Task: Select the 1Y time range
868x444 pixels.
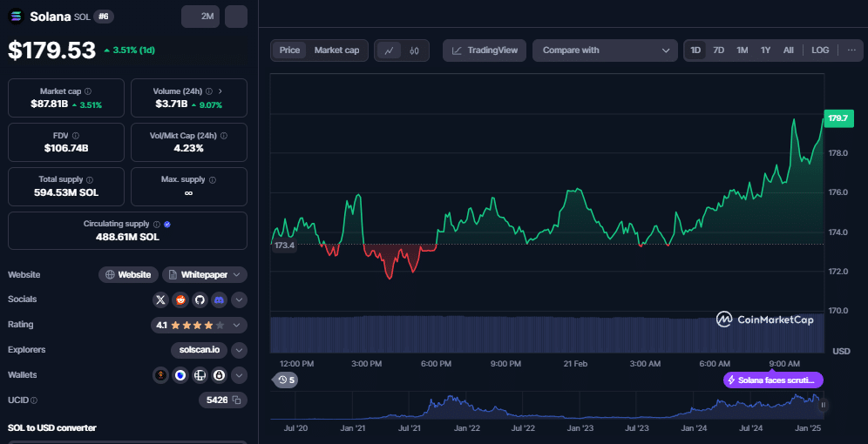Action: point(765,50)
